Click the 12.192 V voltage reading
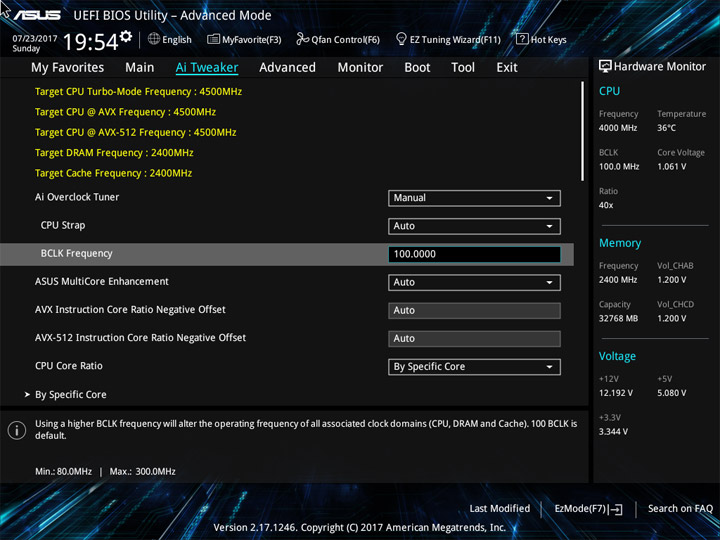 [615, 393]
